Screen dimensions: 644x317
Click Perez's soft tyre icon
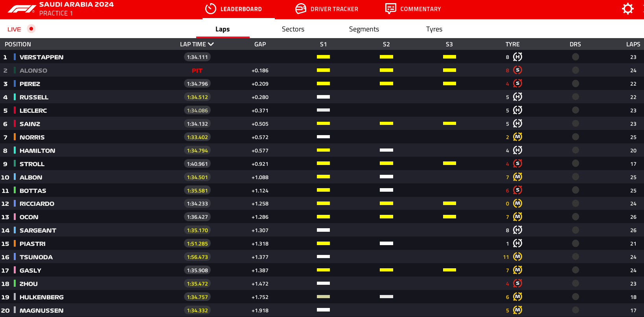(517, 84)
